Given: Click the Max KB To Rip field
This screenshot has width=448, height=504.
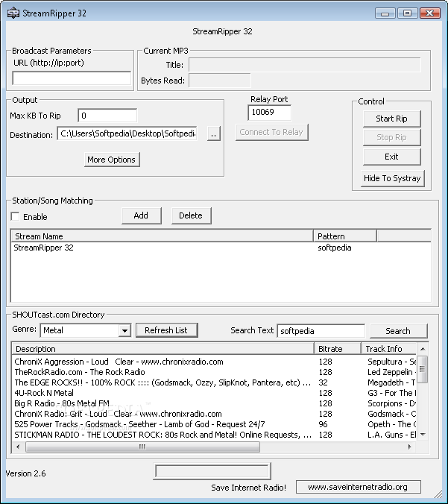Looking at the screenshot, I should point(107,116).
